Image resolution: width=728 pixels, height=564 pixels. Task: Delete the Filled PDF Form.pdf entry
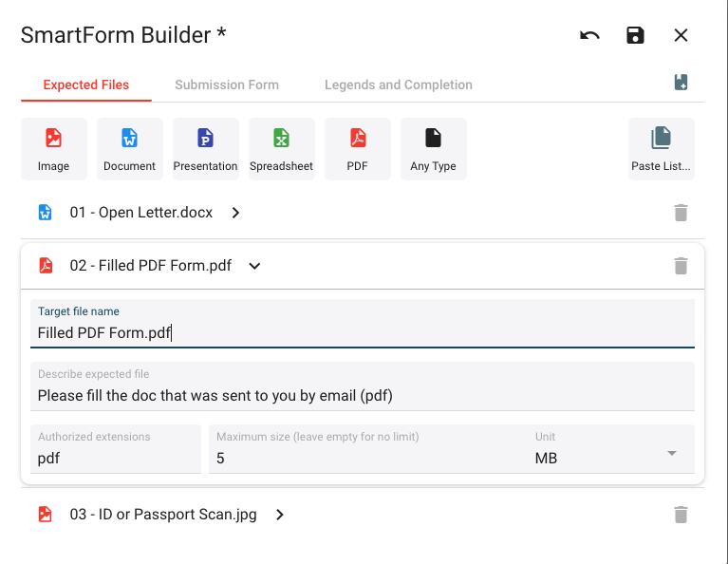coord(681,266)
